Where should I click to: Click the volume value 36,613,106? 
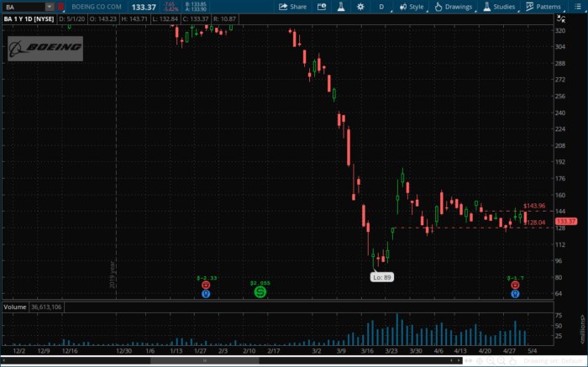(x=46, y=307)
